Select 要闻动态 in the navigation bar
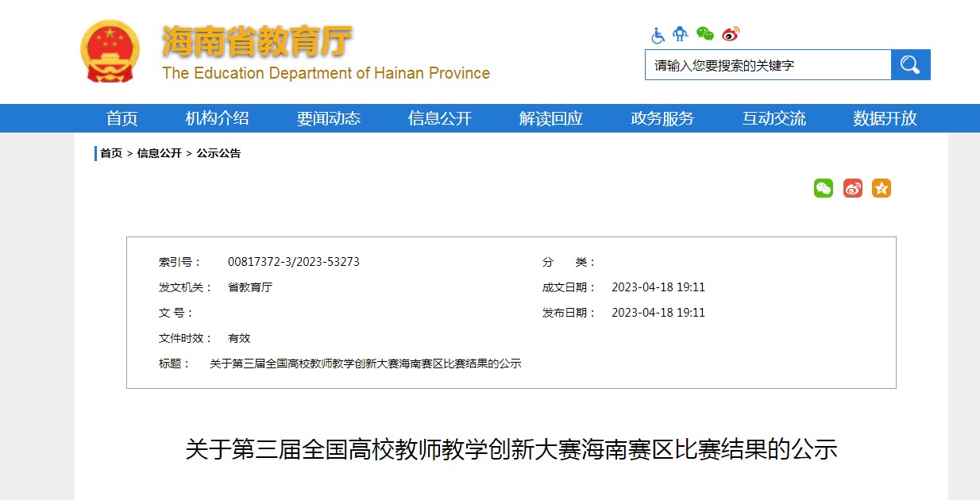The width and height of the screenshot is (980, 500). click(x=329, y=118)
